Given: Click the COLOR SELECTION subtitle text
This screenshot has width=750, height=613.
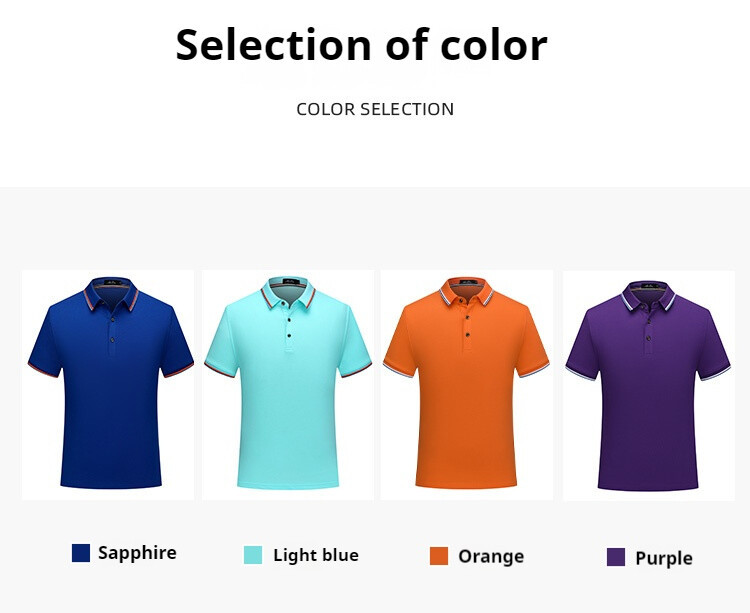Looking at the screenshot, I should click(x=375, y=109).
